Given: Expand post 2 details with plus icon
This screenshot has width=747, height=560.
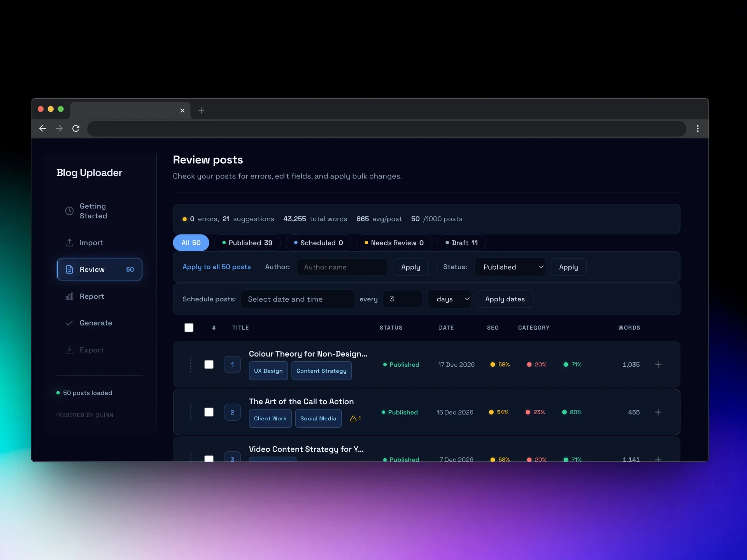Looking at the screenshot, I should [x=658, y=412].
